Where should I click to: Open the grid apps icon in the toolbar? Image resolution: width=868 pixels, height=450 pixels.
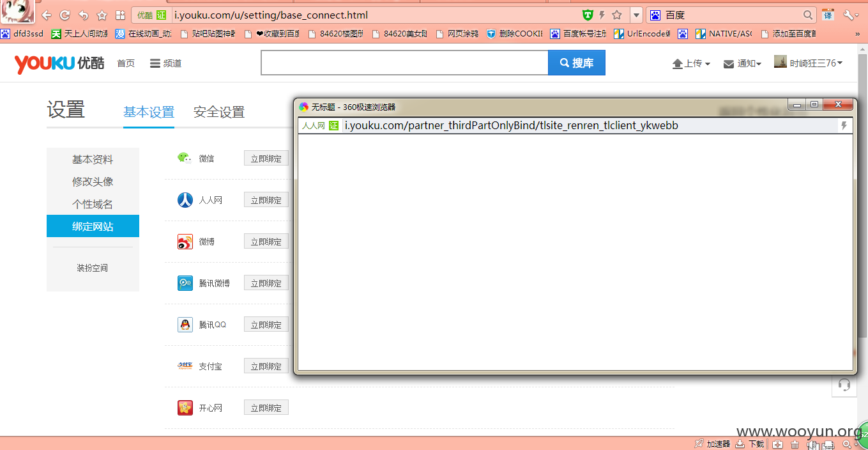(120, 15)
